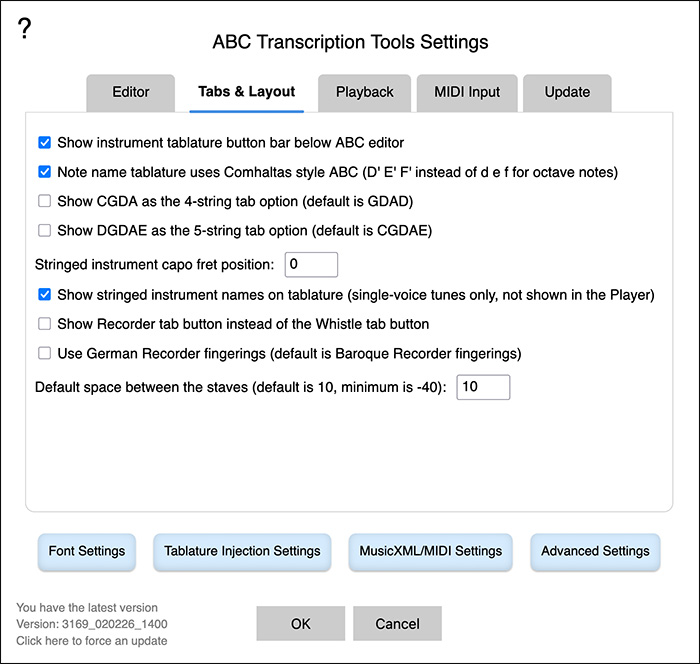Click the default staves spacing field
This screenshot has height=664, width=700.
(483, 387)
